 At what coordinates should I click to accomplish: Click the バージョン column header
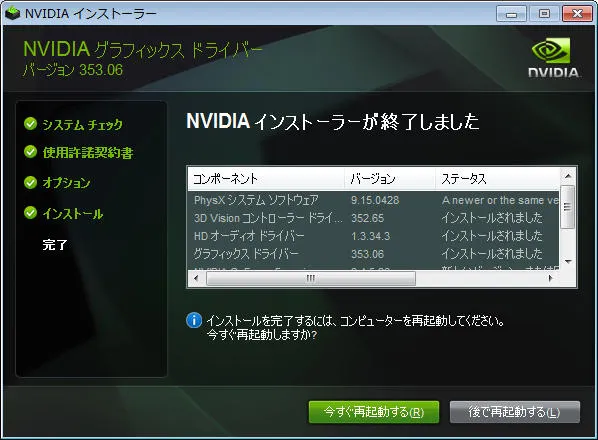click(x=390, y=179)
